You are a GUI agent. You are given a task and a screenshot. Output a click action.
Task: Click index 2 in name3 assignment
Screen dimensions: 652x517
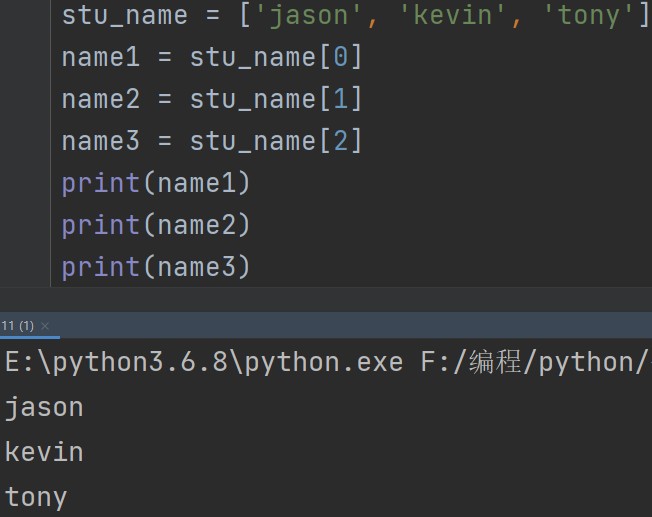click(x=339, y=142)
